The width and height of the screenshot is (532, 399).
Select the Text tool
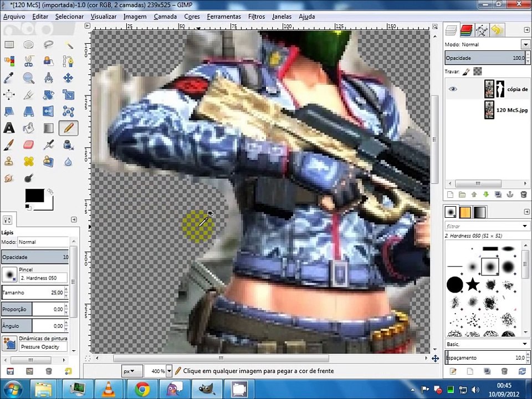(9, 128)
